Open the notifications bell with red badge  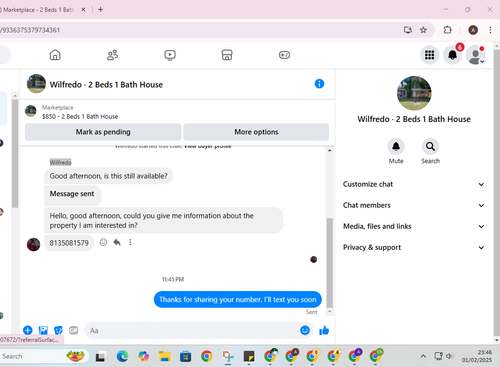(x=452, y=55)
